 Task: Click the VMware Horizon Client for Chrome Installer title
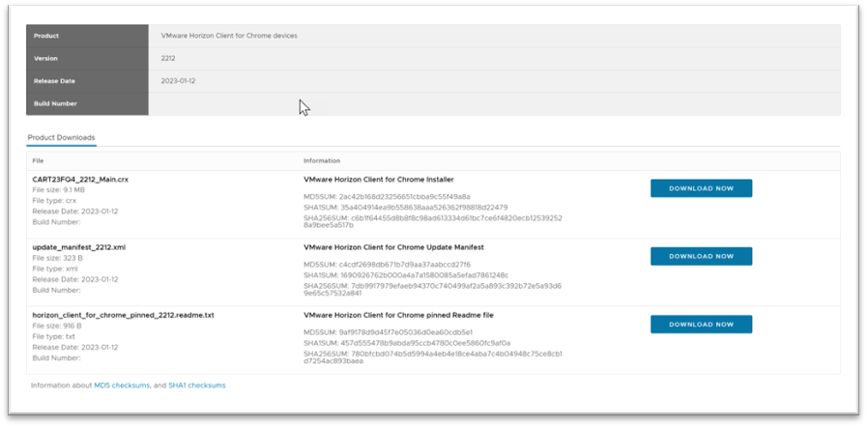click(378, 180)
